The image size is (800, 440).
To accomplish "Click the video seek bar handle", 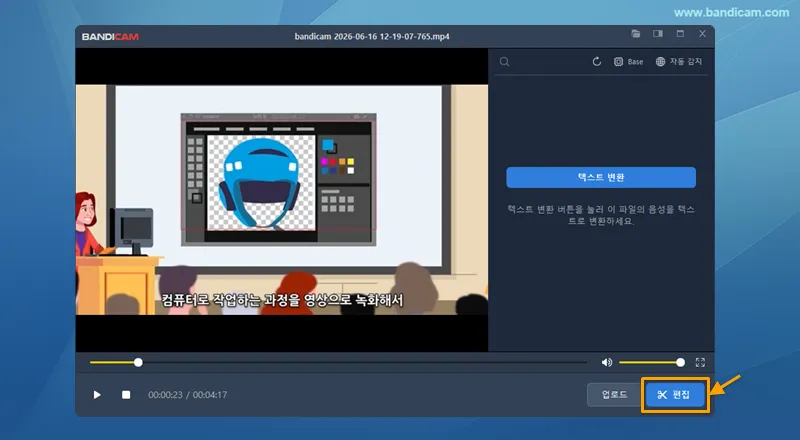I will pos(138,362).
